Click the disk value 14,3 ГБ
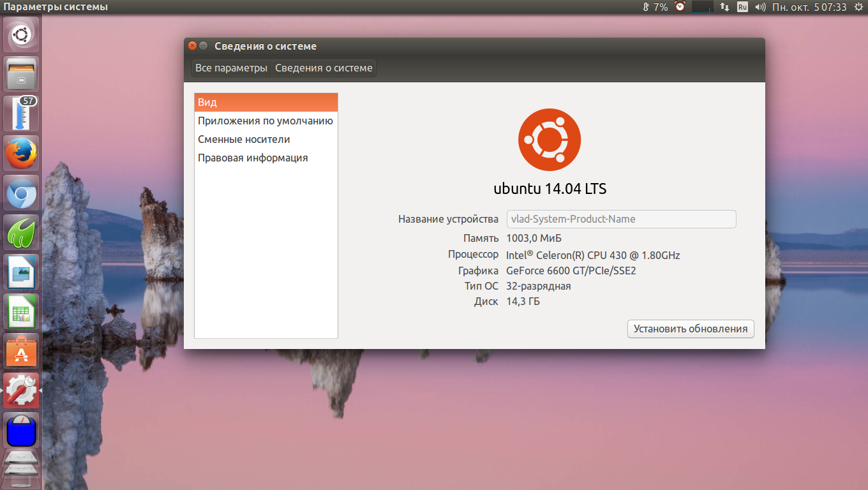This screenshot has height=490, width=868. click(x=523, y=301)
